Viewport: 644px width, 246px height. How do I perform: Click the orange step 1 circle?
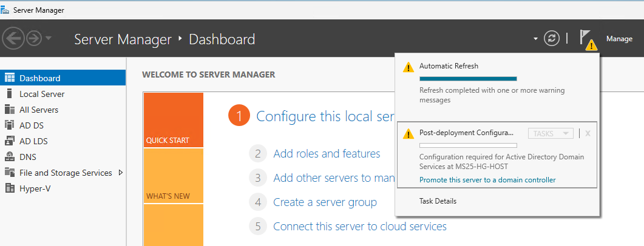(x=239, y=116)
